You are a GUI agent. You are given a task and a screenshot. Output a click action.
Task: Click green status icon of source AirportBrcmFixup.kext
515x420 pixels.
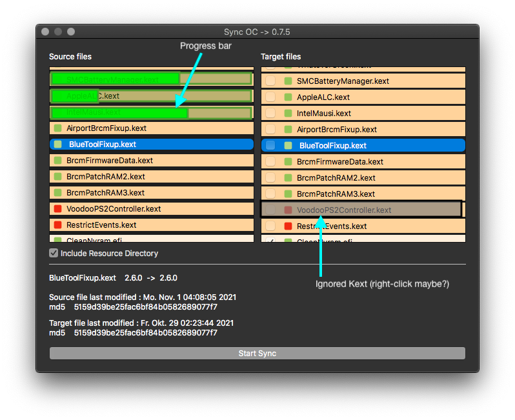click(x=58, y=128)
